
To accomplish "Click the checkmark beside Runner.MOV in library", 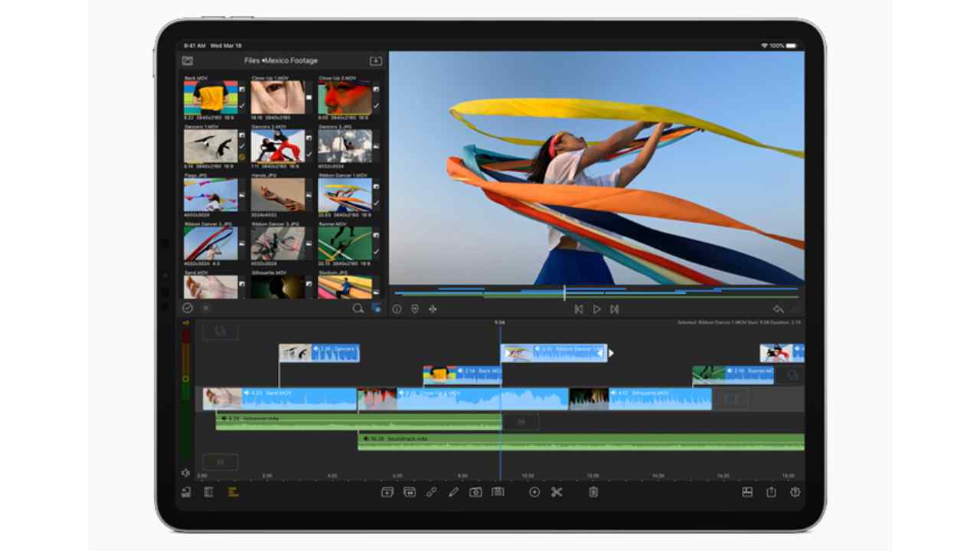I will point(376,252).
